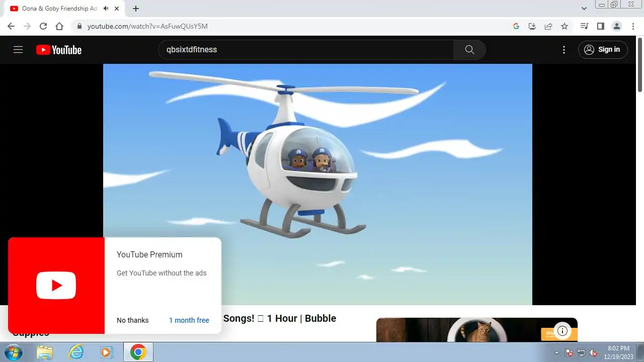Click the Chrome taskbar button
Screen dimensions: 644x362
click(x=138, y=352)
